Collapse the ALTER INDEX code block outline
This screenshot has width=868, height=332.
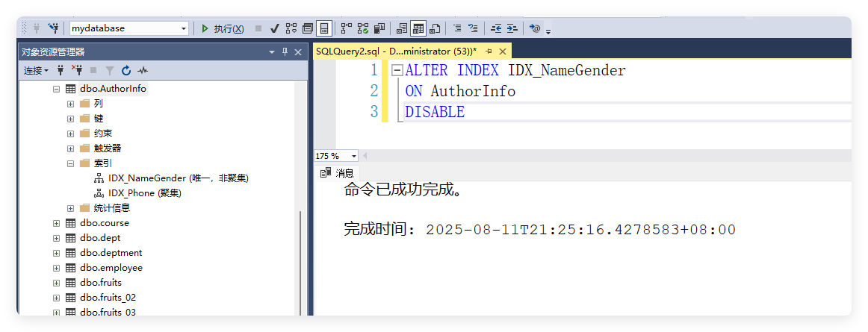[x=397, y=71]
